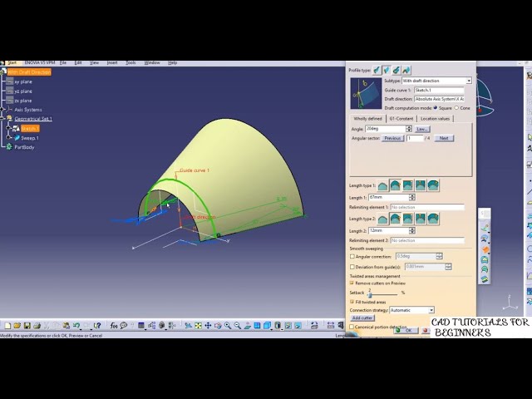The width and height of the screenshot is (532, 399).
Task: Click the OK button
Action: tap(406, 330)
